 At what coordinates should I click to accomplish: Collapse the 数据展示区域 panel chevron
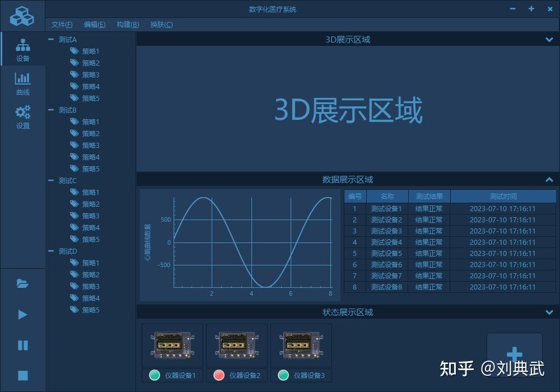(x=549, y=180)
